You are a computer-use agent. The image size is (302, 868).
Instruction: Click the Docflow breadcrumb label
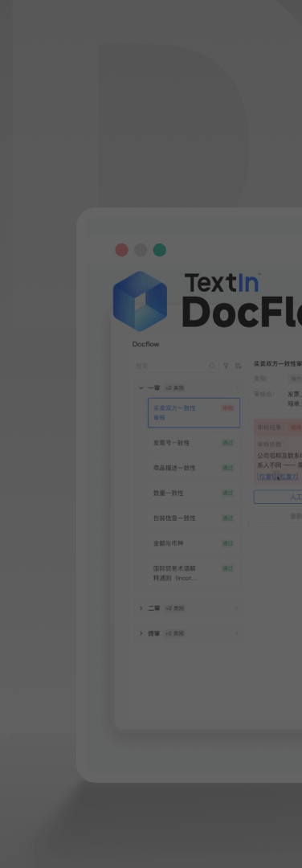click(145, 344)
